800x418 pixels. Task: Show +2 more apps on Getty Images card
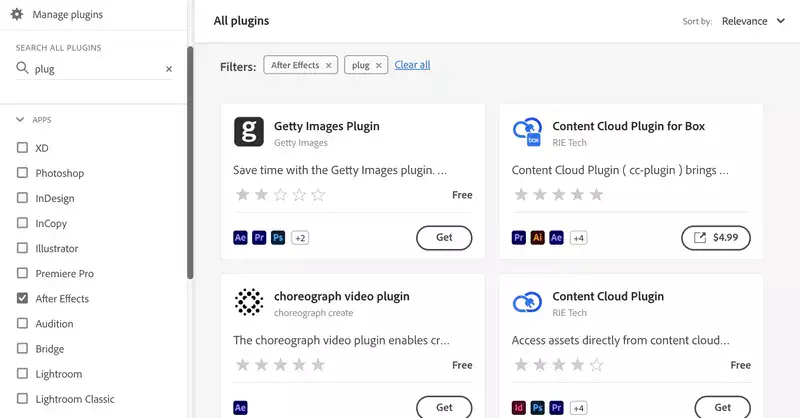pos(300,238)
